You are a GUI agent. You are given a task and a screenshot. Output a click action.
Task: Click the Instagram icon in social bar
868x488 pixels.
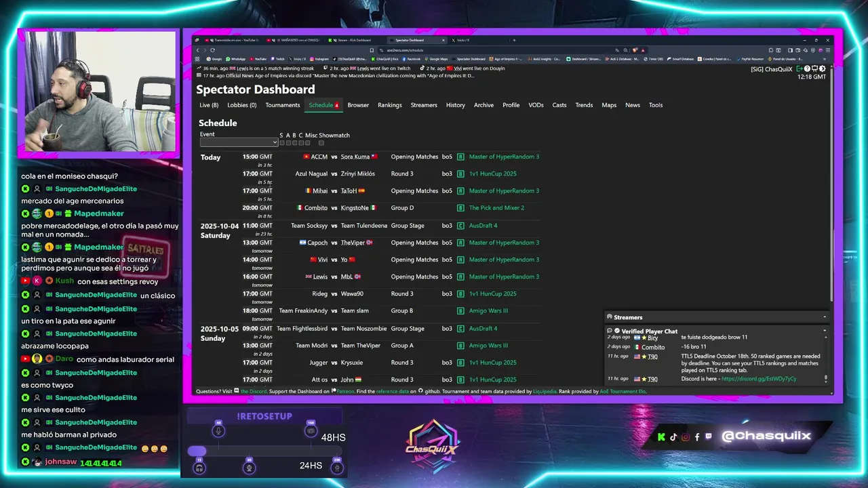click(x=686, y=437)
